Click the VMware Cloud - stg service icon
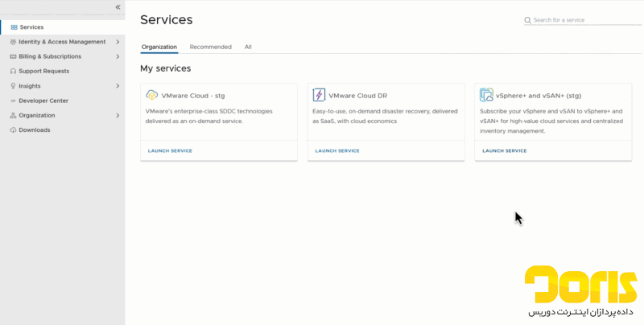 coord(152,95)
